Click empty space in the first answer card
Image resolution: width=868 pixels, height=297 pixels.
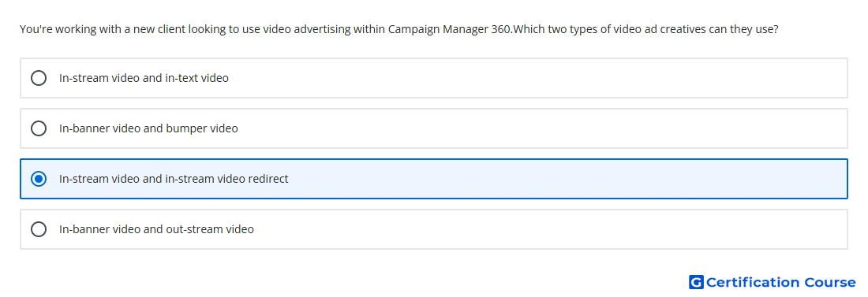pos(537,78)
